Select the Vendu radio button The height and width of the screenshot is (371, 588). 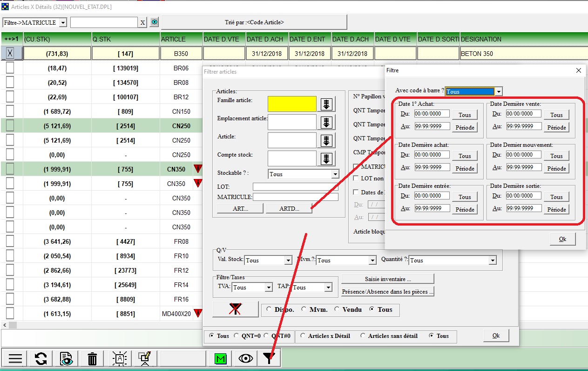(338, 309)
